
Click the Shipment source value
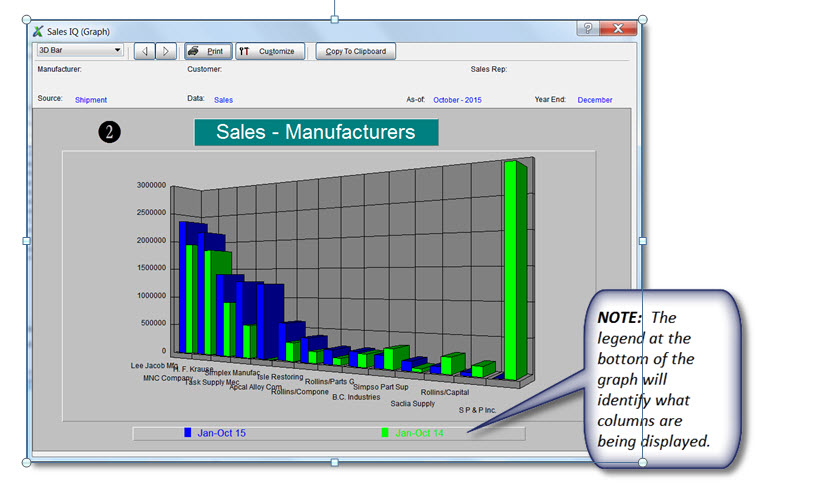[91, 100]
